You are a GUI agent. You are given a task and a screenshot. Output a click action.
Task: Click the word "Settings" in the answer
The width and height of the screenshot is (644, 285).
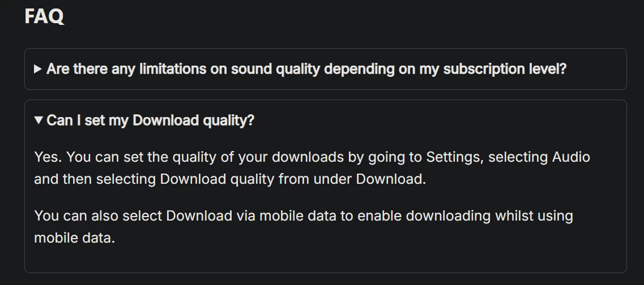(x=453, y=157)
